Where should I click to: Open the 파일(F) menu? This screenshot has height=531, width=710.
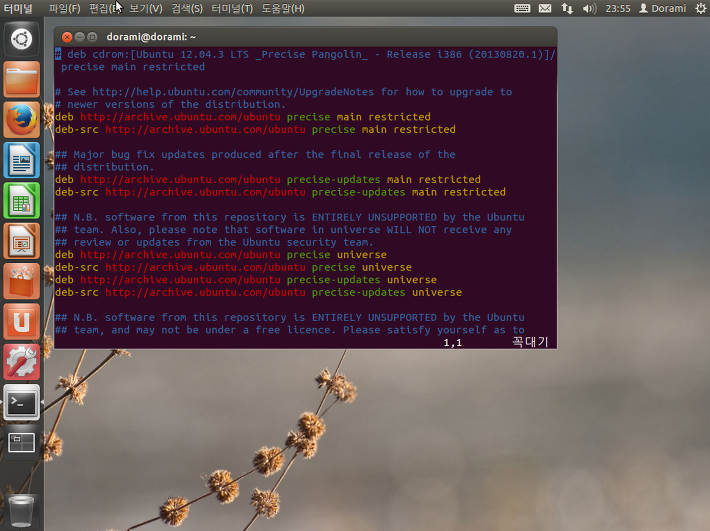pyautogui.click(x=64, y=8)
